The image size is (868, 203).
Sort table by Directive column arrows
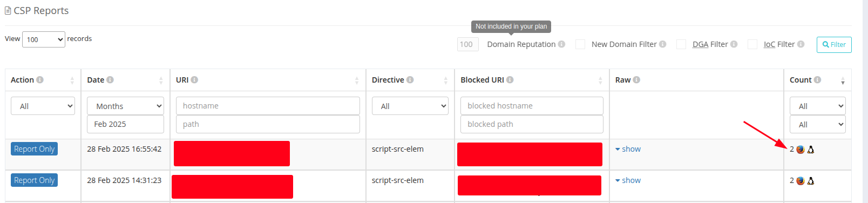pyautogui.click(x=446, y=80)
